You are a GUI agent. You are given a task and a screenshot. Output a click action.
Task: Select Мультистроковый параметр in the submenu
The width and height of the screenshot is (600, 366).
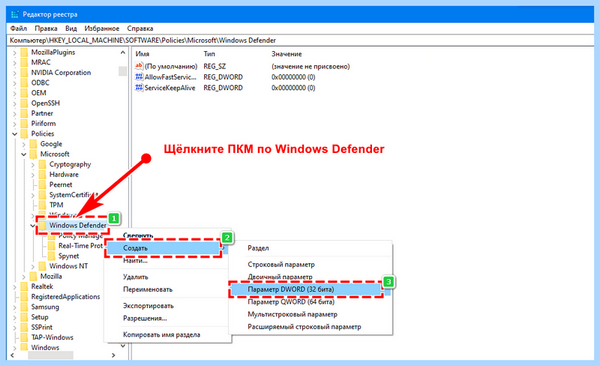tap(310, 314)
